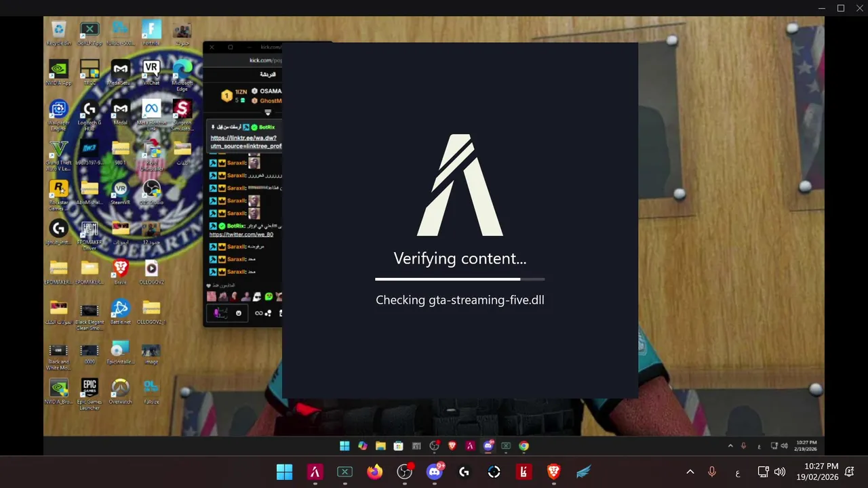The width and height of the screenshot is (868, 488).
Task: Expand the pinned message chevron in chat
Action: click(268, 113)
